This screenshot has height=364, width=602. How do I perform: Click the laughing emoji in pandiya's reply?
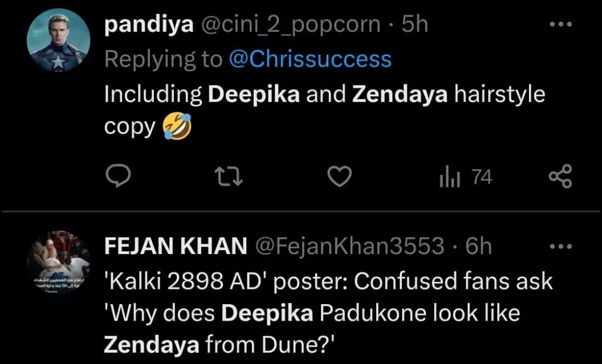coord(176,126)
